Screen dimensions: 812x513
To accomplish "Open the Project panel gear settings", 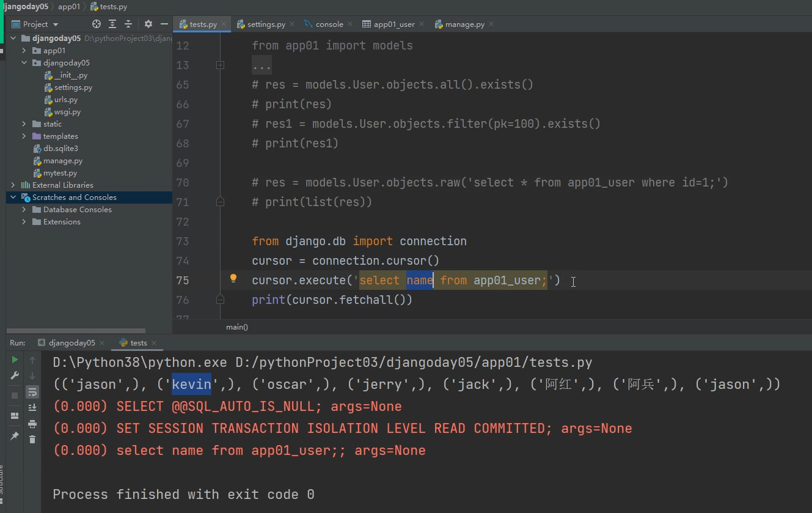I will pyautogui.click(x=148, y=24).
